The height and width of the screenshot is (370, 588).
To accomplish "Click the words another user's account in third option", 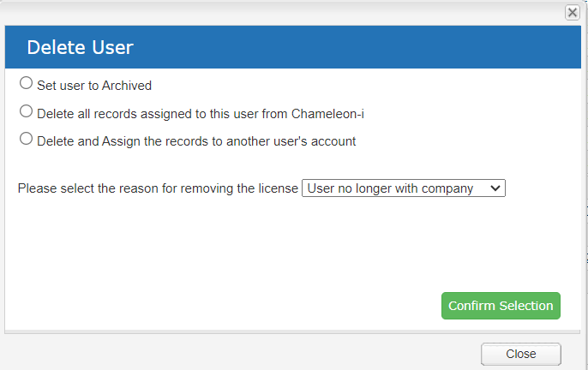I will pos(291,141).
